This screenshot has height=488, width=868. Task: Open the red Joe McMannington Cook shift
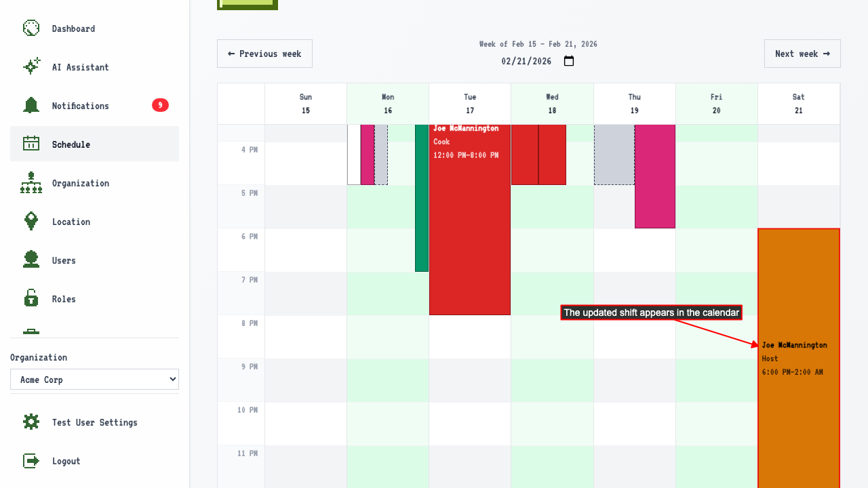(x=470, y=220)
